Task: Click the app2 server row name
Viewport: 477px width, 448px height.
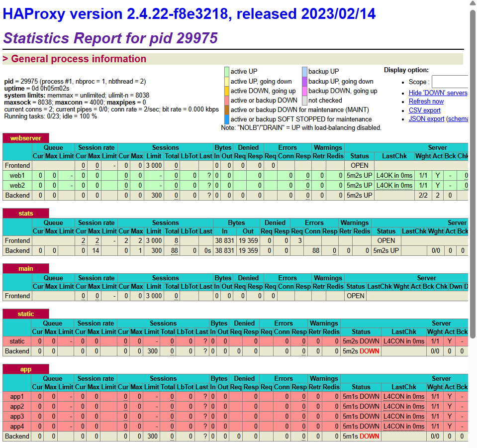Action: click(x=17, y=407)
